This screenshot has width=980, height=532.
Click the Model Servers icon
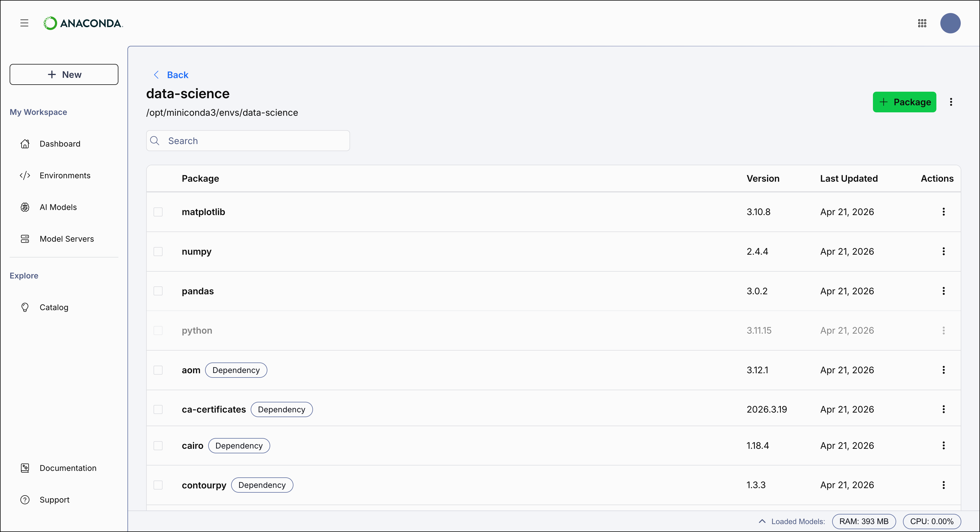coord(25,239)
